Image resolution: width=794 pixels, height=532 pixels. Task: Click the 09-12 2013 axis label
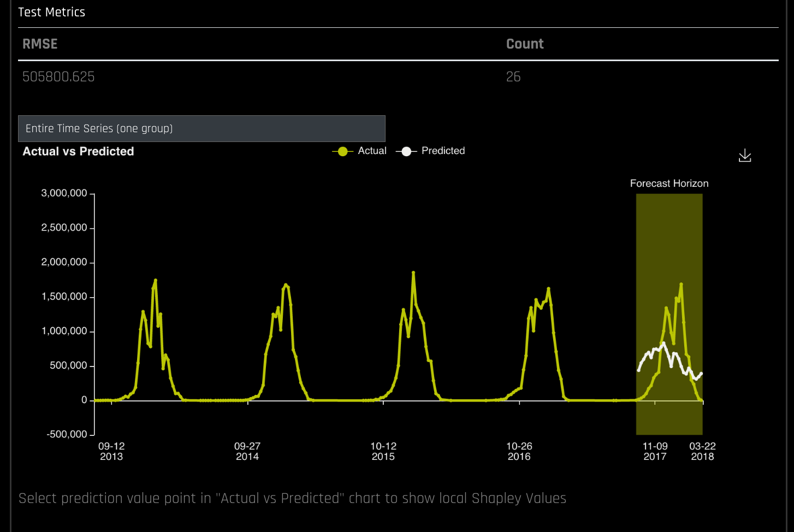[x=111, y=451]
